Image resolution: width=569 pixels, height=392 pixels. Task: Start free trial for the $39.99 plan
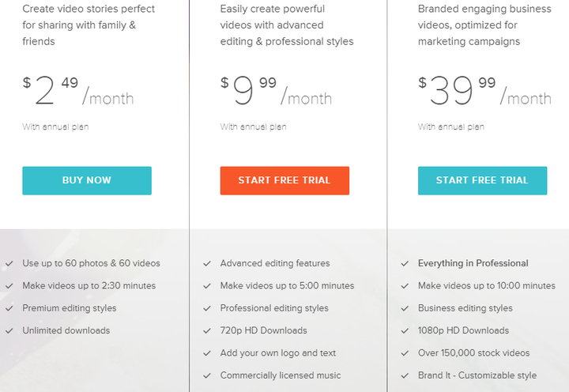(482, 180)
